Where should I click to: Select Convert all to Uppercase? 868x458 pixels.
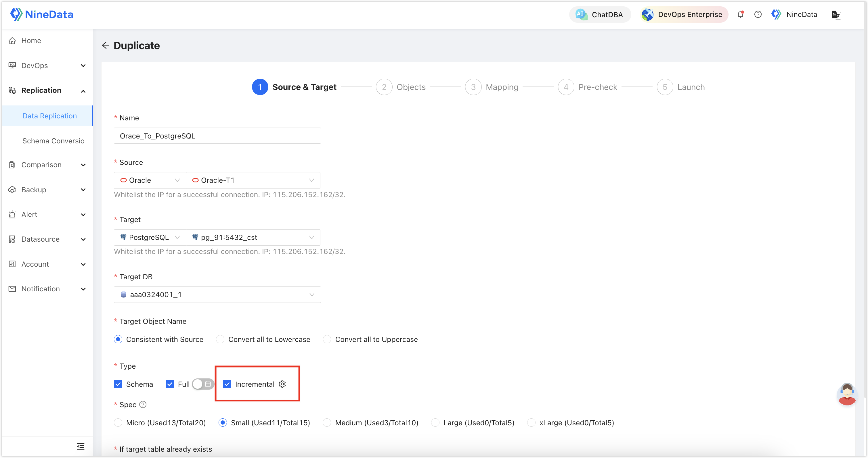(x=327, y=339)
